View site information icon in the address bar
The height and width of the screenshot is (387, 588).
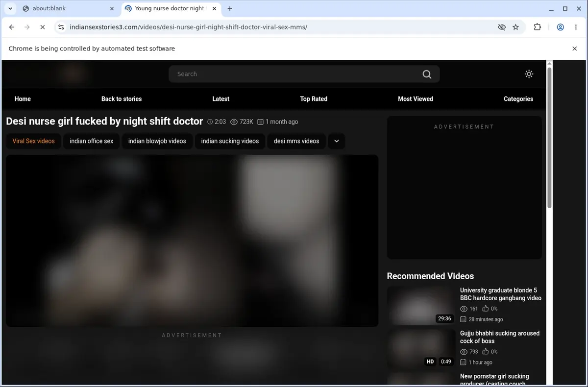click(x=61, y=27)
